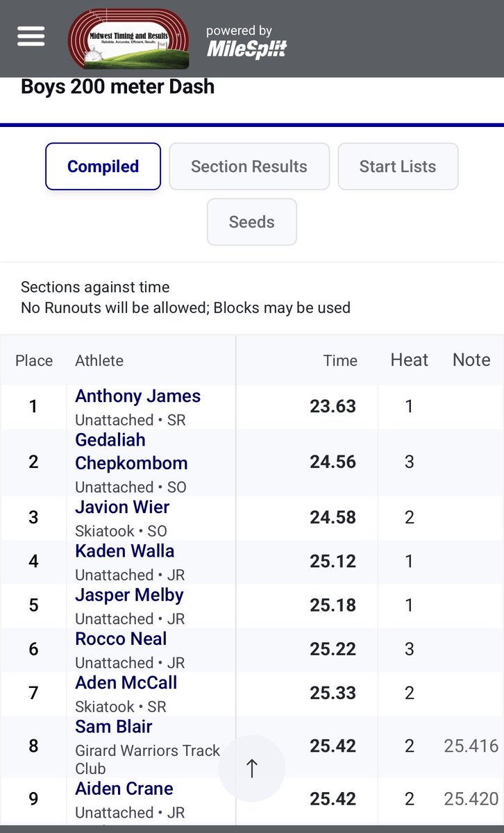Open Anthony James athlete profile
Viewport: 504px width, 833px height.
point(137,396)
